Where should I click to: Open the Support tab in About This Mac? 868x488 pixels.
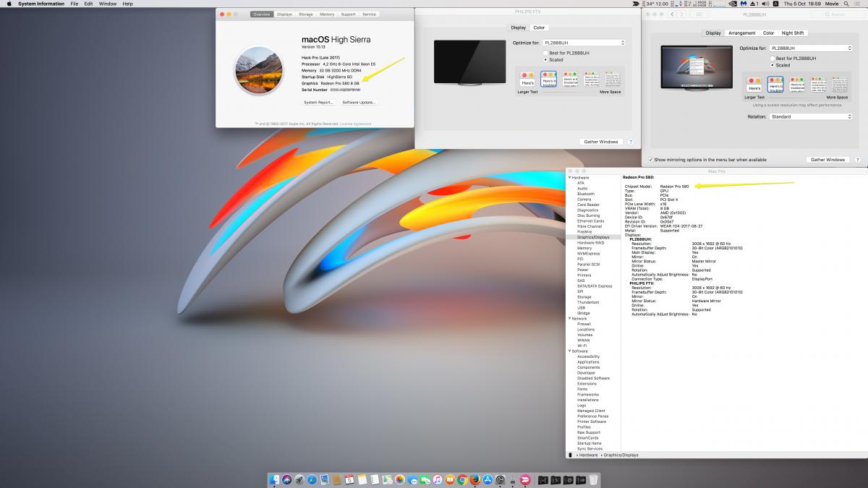coord(348,14)
